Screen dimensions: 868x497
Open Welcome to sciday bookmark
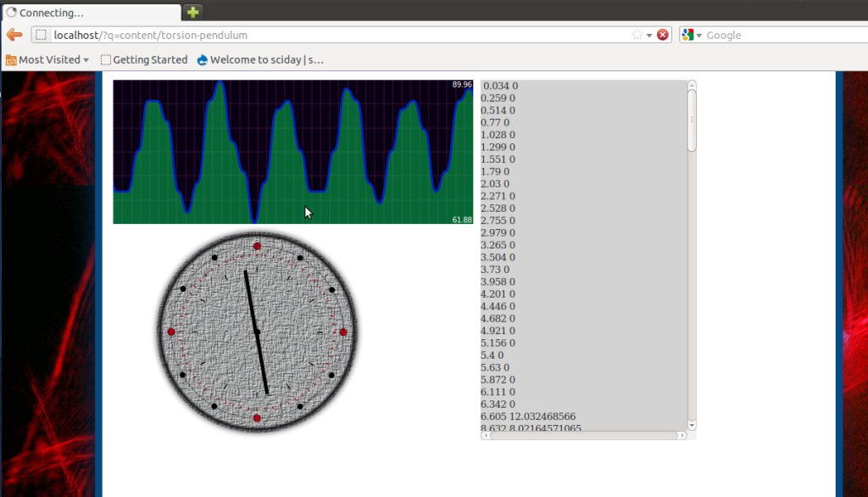[260, 60]
